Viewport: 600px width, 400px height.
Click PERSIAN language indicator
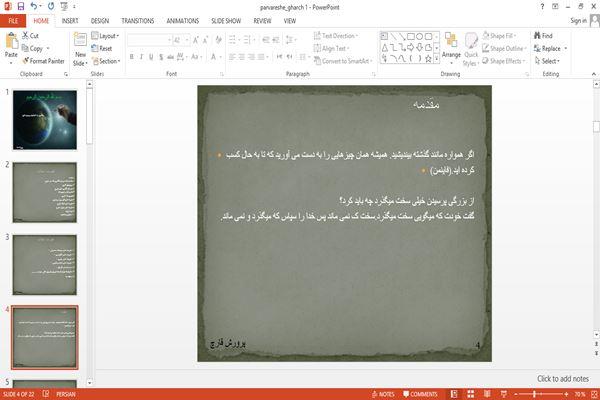point(66,394)
